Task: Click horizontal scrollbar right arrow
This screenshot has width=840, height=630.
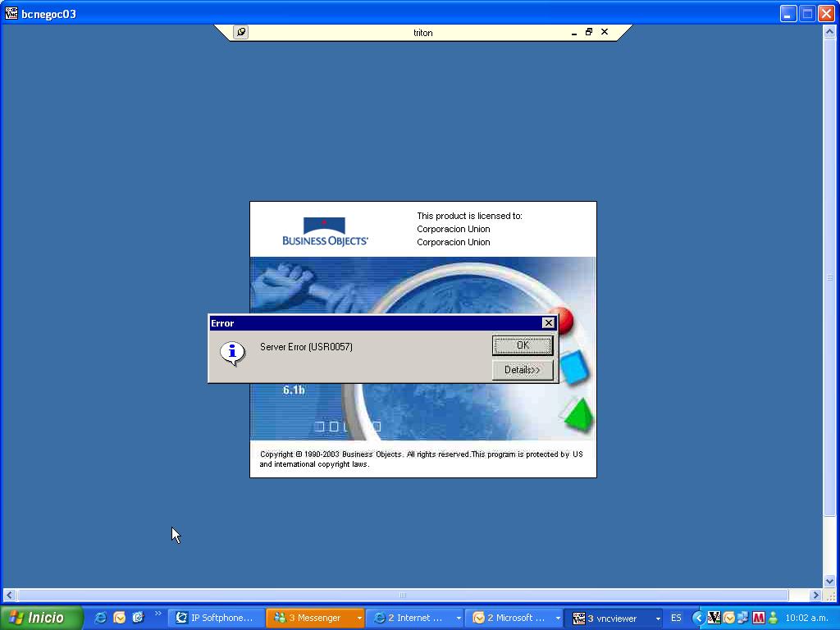Action: [x=815, y=596]
